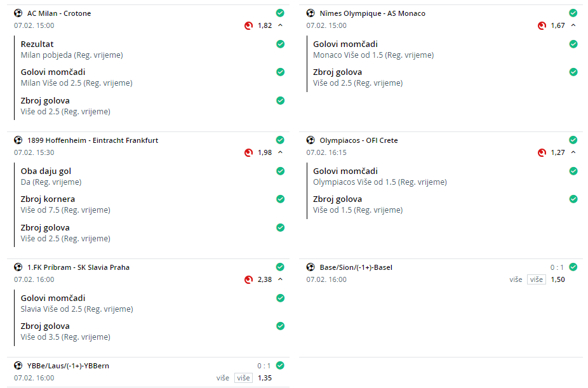Click the red bet builder icon beside odds 1,82
This screenshot has height=388, width=588.
pyautogui.click(x=249, y=25)
